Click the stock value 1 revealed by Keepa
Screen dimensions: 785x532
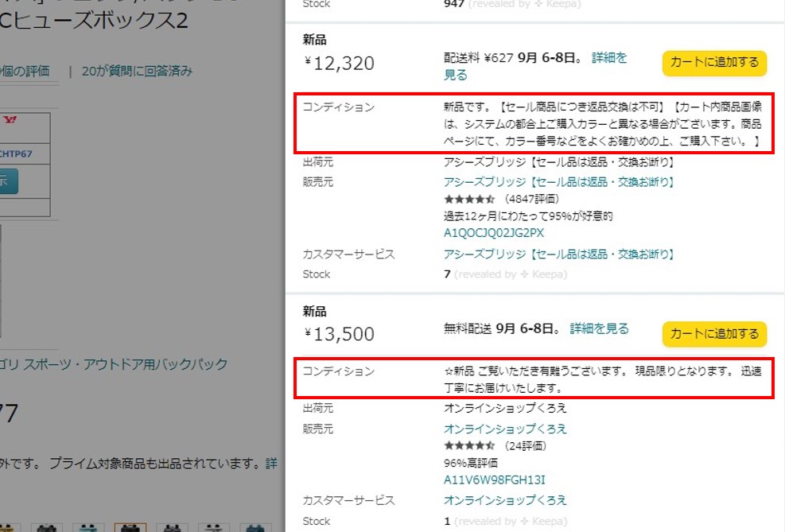coord(447,521)
